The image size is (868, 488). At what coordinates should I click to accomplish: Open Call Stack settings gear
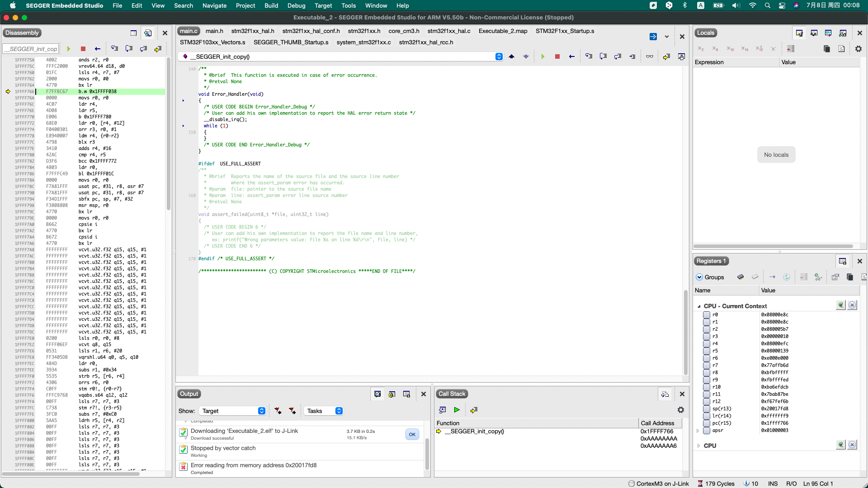[681, 410]
